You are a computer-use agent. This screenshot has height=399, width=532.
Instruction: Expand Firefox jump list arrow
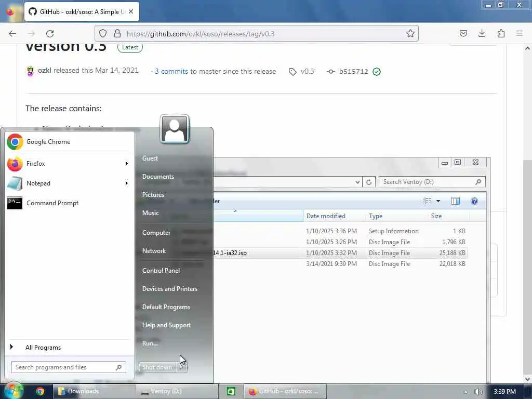127,164
